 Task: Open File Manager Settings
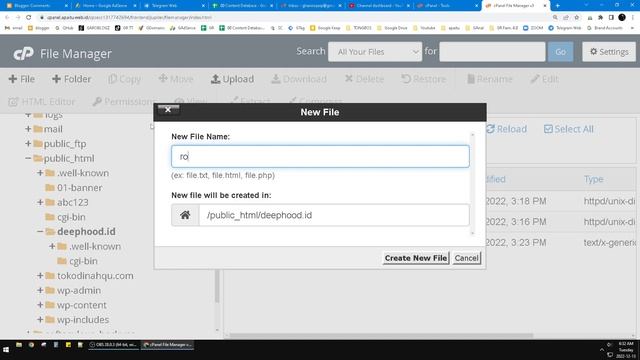pyautogui.click(x=609, y=52)
